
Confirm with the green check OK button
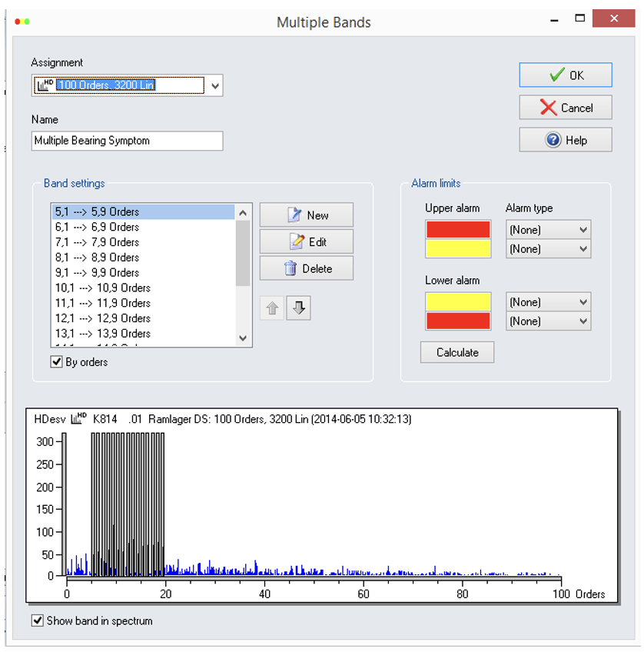566,75
